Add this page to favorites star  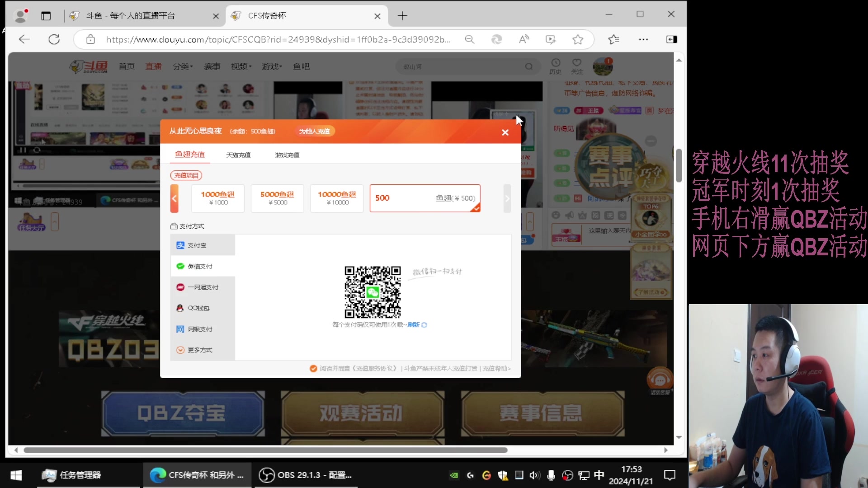(x=578, y=39)
